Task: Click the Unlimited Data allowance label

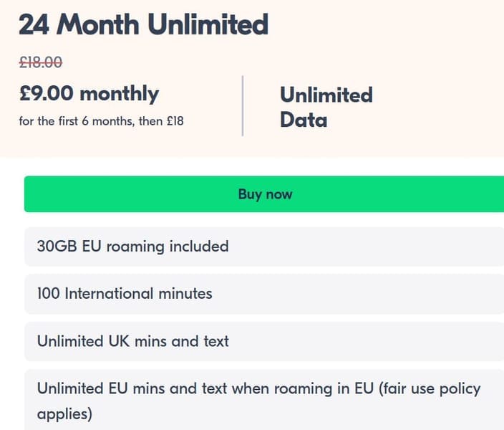Action: tap(326, 107)
